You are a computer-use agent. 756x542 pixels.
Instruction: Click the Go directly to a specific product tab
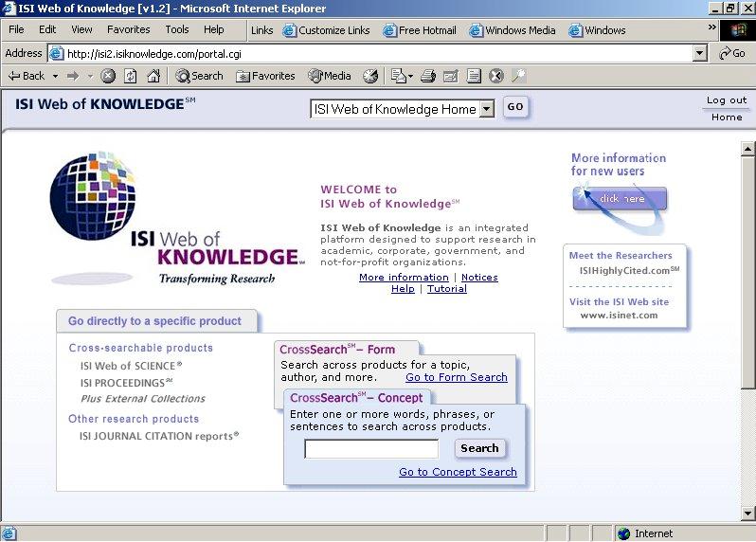156,321
